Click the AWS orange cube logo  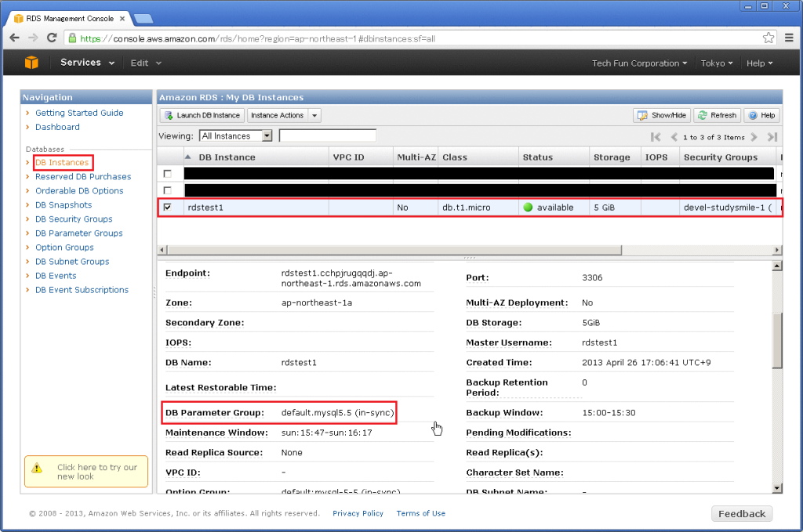click(31, 63)
